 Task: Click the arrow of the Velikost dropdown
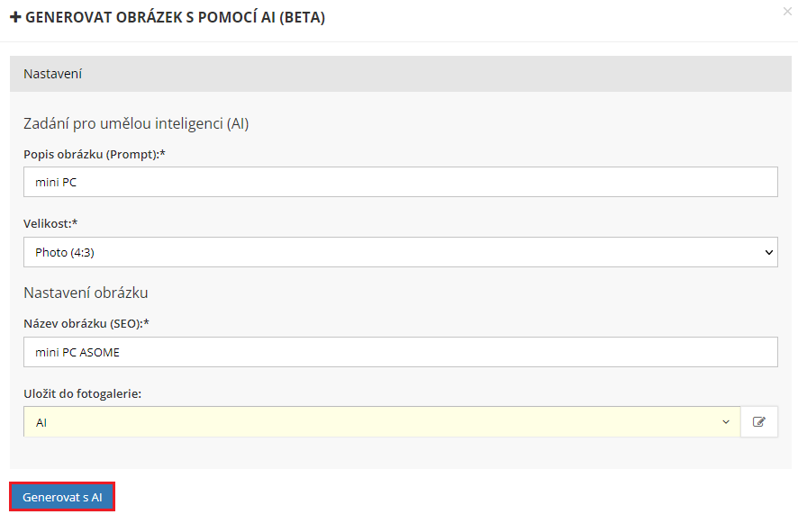point(768,253)
